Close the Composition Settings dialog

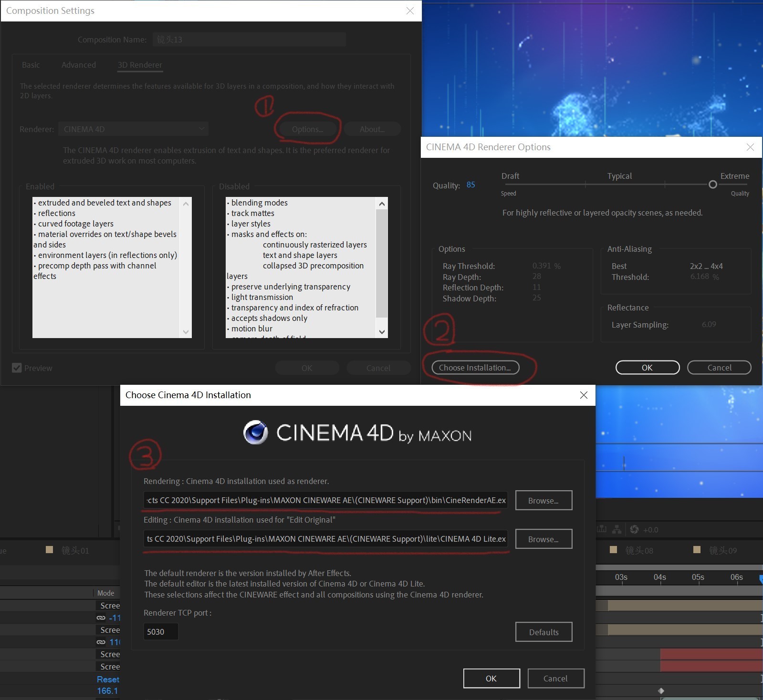[410, 10]
